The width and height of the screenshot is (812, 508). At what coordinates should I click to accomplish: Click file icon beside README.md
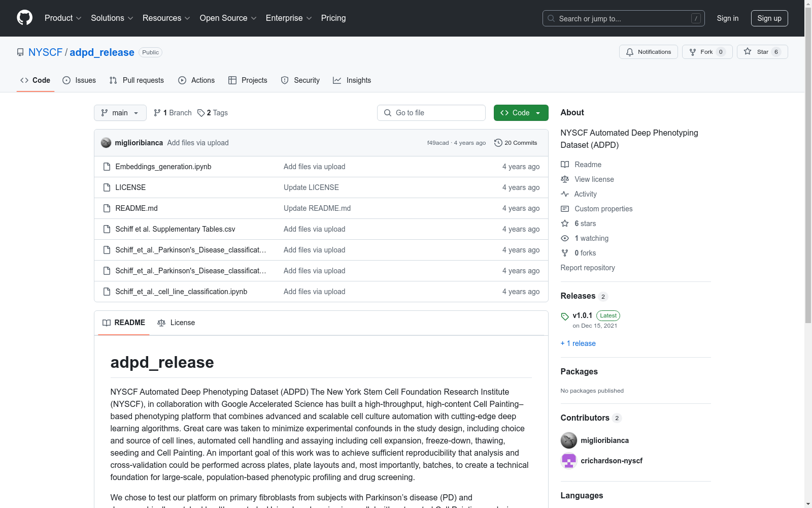(x=107, y=208)
